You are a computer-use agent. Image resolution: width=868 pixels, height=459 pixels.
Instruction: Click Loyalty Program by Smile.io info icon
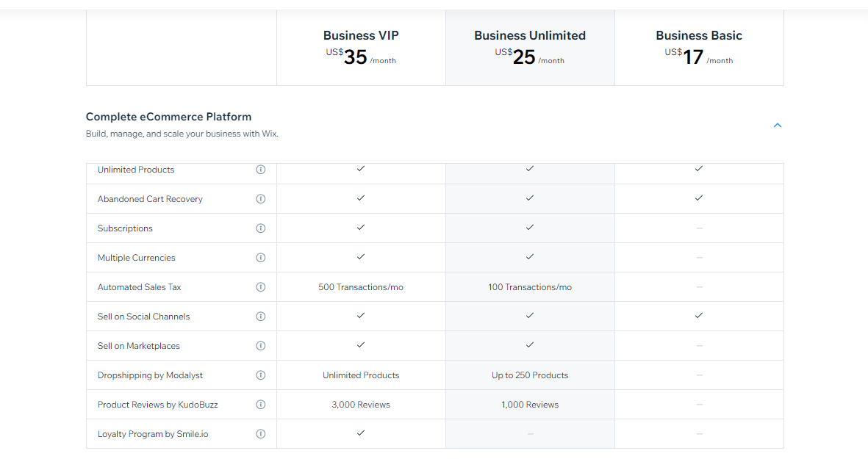260,434
